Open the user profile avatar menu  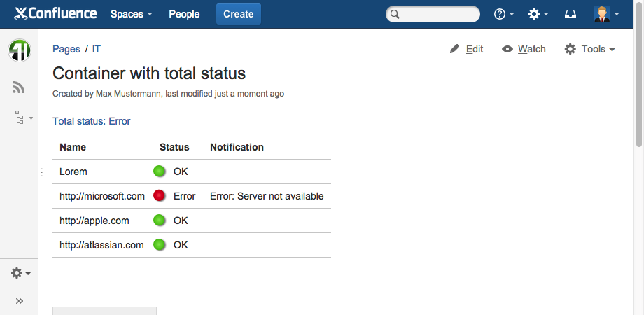pyautogui.click(x=605, y=14)
